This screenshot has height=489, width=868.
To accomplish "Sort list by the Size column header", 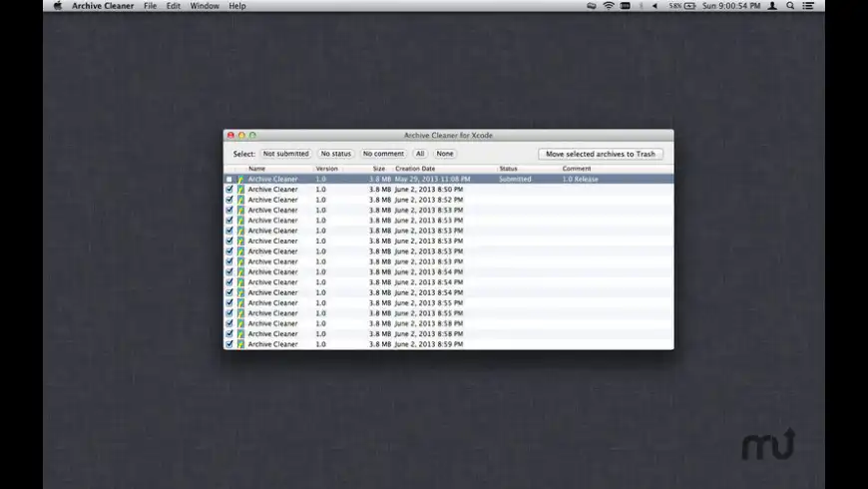I will (x=379, y=169).
